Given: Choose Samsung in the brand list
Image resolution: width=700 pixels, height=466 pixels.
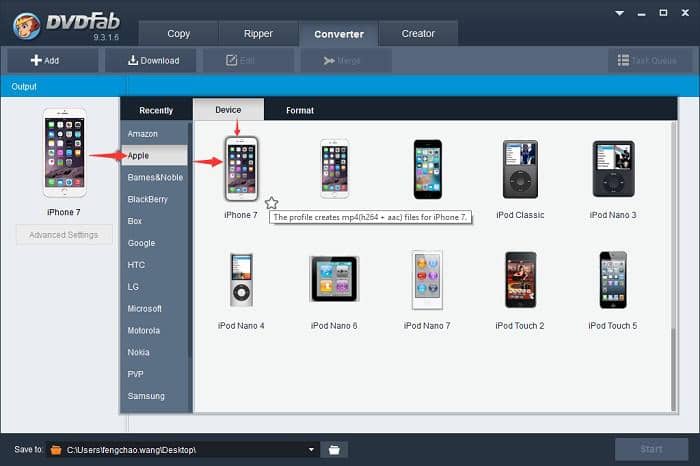Looking at the screenshot, I should tap(154, 396).
